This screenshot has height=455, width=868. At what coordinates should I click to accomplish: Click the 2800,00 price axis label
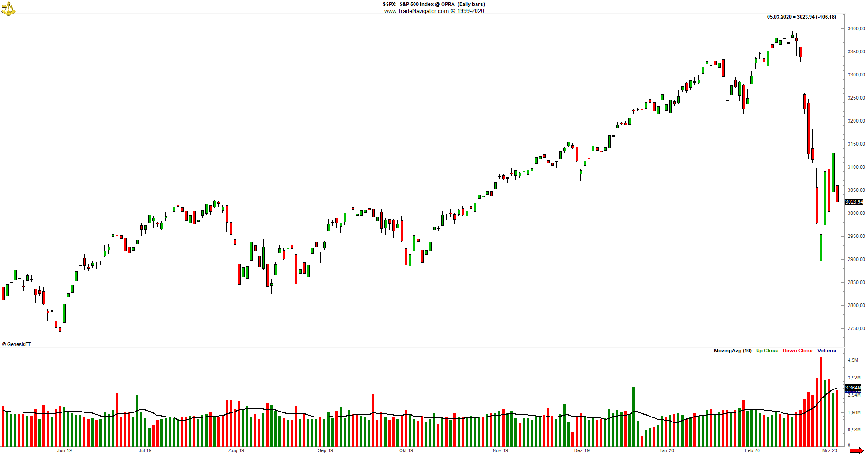point(856,305)
